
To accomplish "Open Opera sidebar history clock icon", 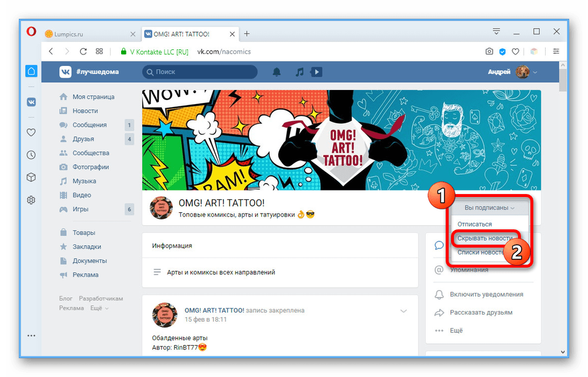I will (32, 155).
